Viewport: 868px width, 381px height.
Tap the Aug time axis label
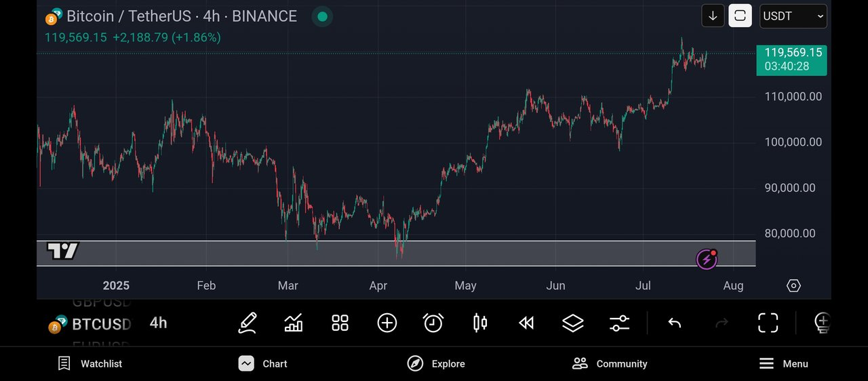[x=733, y=285]
